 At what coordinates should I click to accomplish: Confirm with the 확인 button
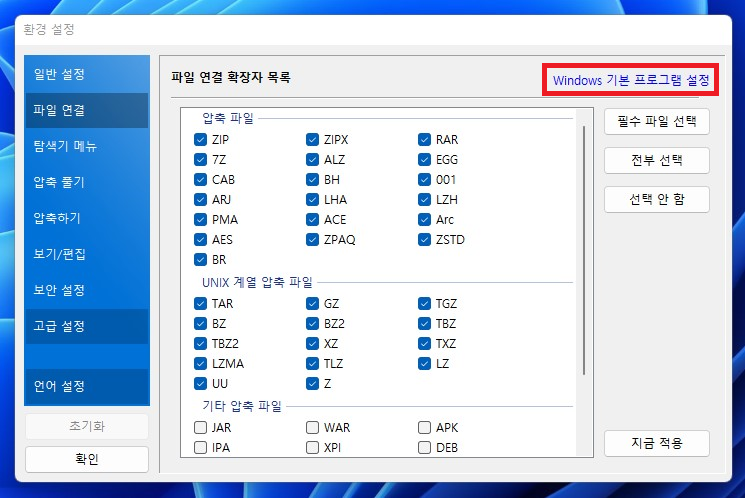tap(87, 459)
